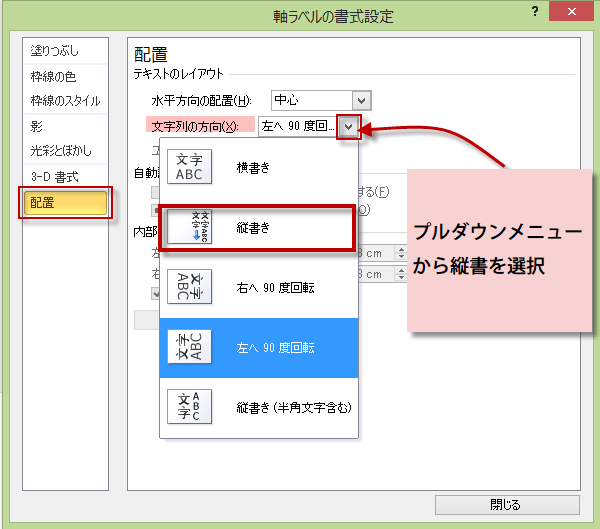Show the 3-D 書式 options

coord(54,177)
